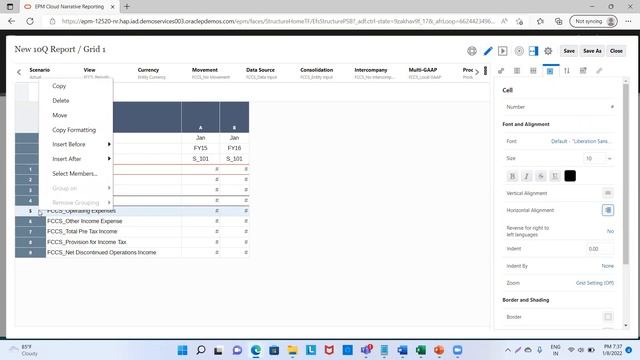Click the report Close button

(616, 51)
